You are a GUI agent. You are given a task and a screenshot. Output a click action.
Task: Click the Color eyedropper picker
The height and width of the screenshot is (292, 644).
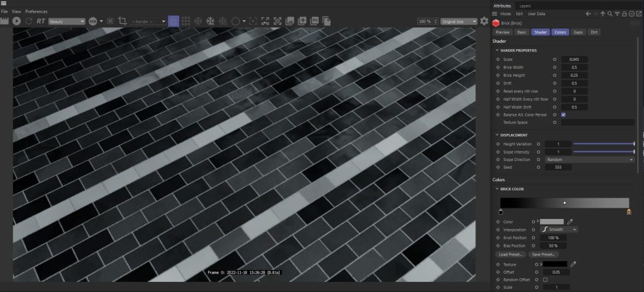pyautogui.click(x=570, y=222)
